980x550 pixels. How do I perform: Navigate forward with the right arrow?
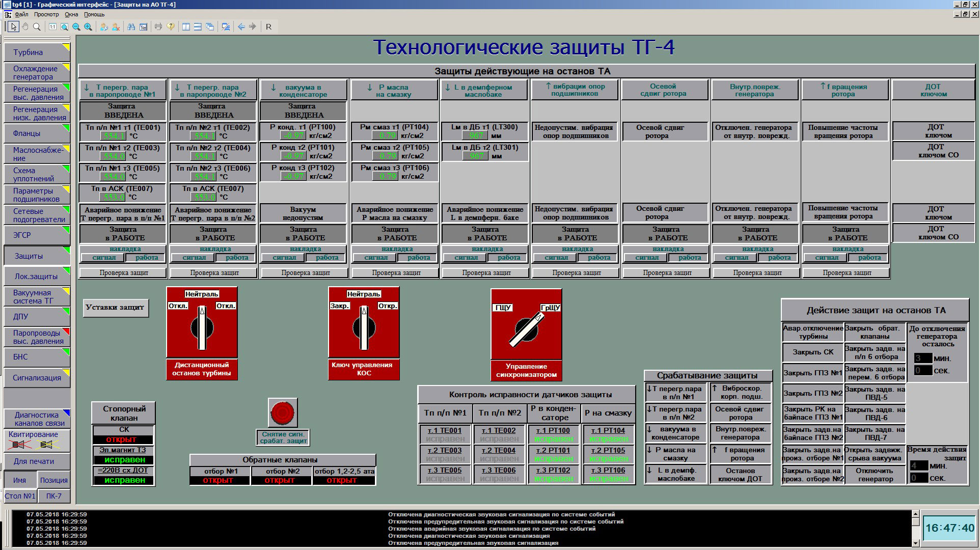253,26
